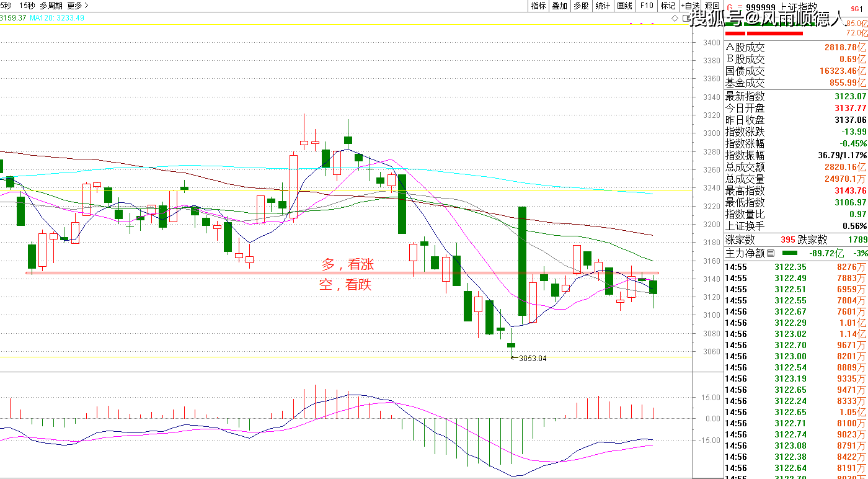Click the MA120 moving average label
Screen dimensions: 868x479
[57, 18]
